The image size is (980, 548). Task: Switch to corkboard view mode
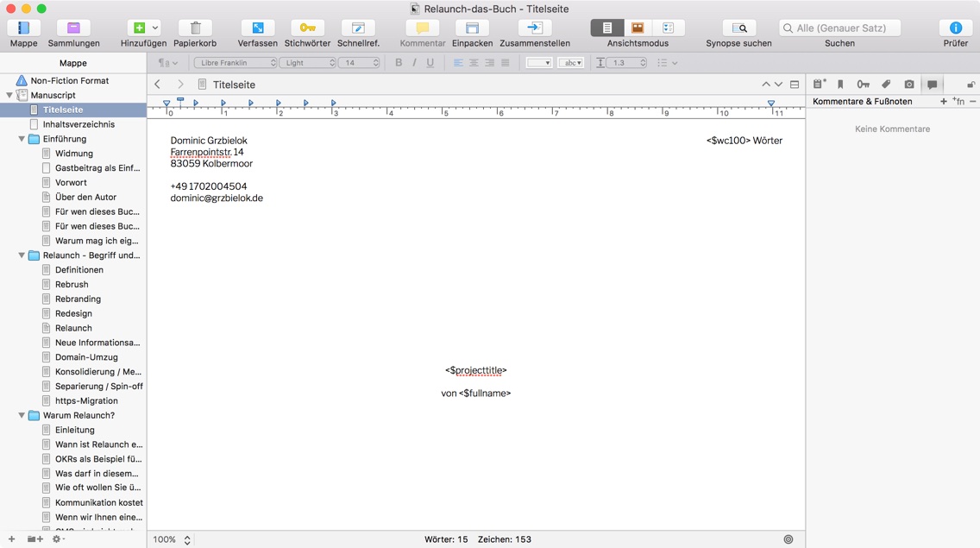pos(638,28)
